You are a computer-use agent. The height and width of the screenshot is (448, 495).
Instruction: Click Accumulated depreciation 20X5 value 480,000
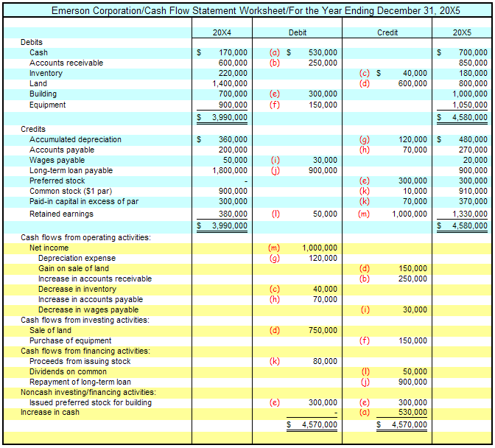click(x=473, y=139)
